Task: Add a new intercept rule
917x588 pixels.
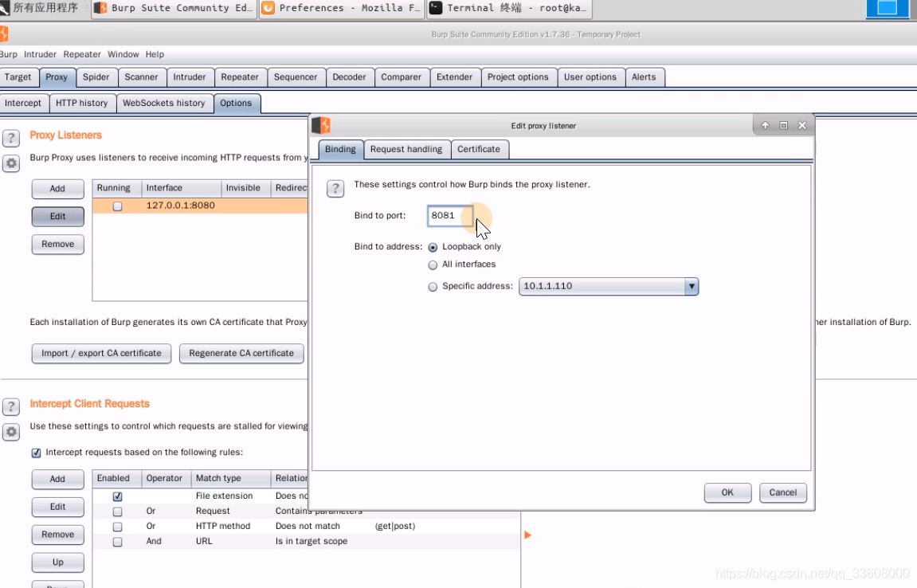Action: 58,479
